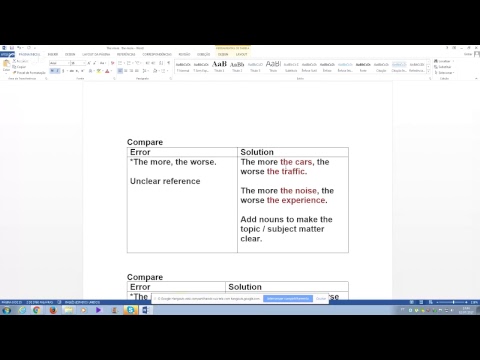
Task: Toggle Bold formatting
Action: pyautogui.click(x=52, y=71)
